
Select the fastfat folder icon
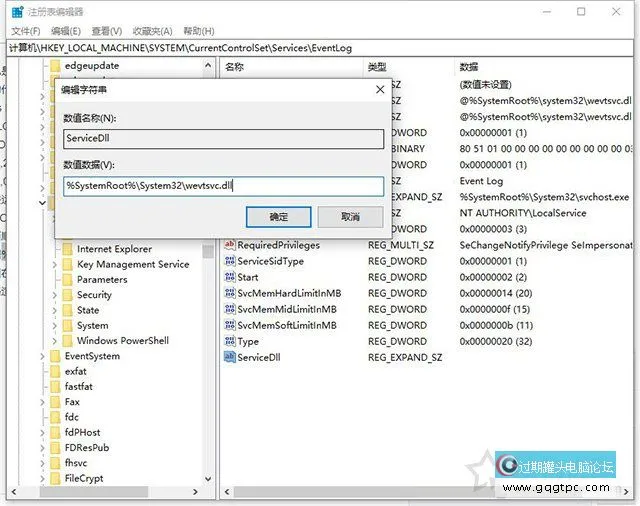click(56, 386)
